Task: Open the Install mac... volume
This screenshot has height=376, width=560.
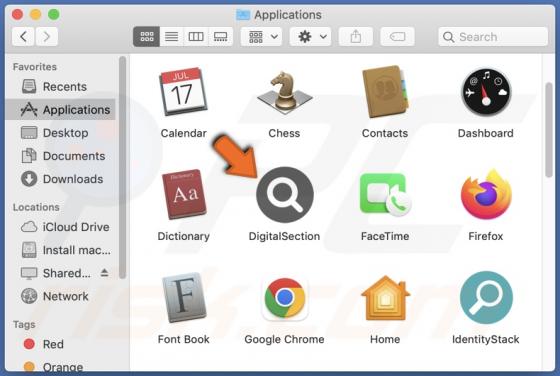Action: [60, 250]
